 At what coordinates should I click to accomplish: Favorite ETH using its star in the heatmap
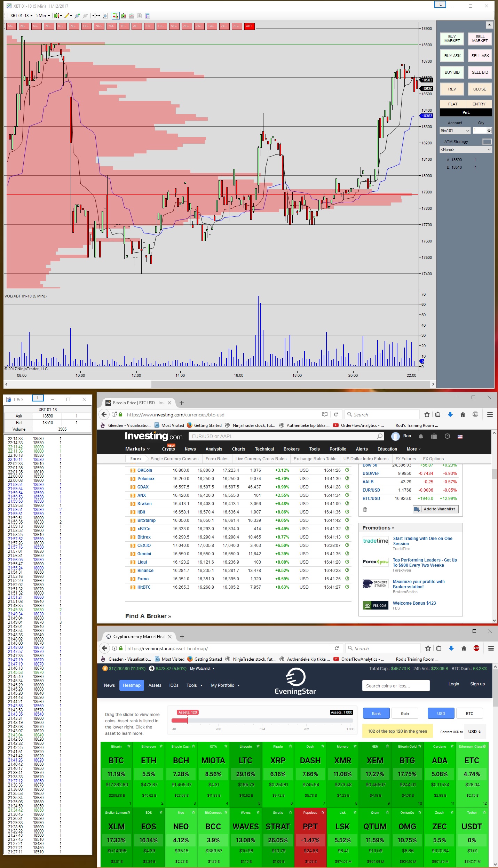point(161,746)
